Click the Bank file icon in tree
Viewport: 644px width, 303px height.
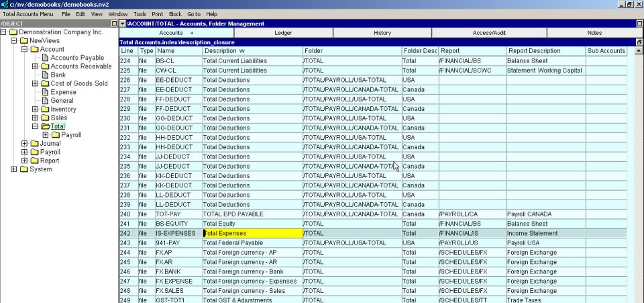click(x=45, y=75)
